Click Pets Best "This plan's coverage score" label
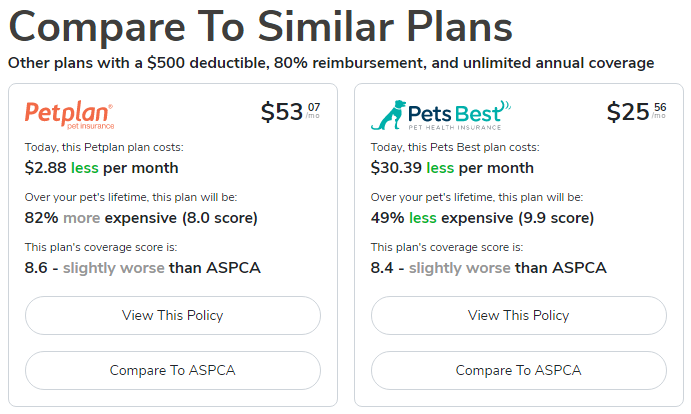 445,247
